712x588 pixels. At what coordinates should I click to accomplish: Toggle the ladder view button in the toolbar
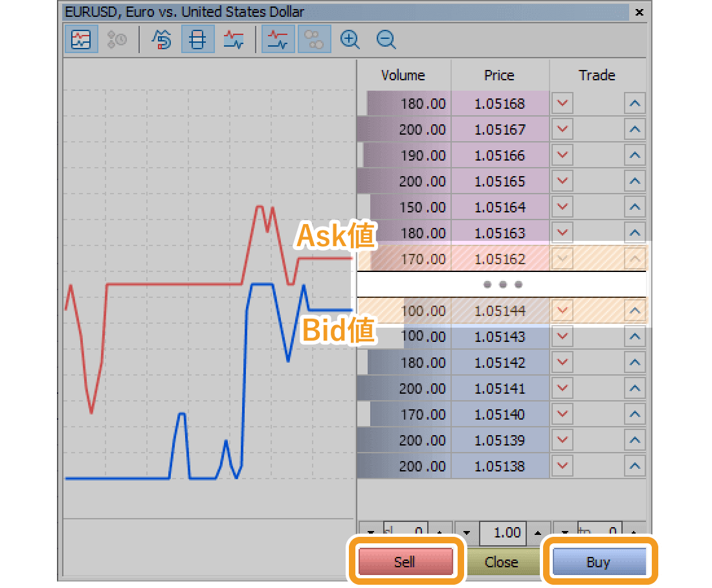[197, 39]
